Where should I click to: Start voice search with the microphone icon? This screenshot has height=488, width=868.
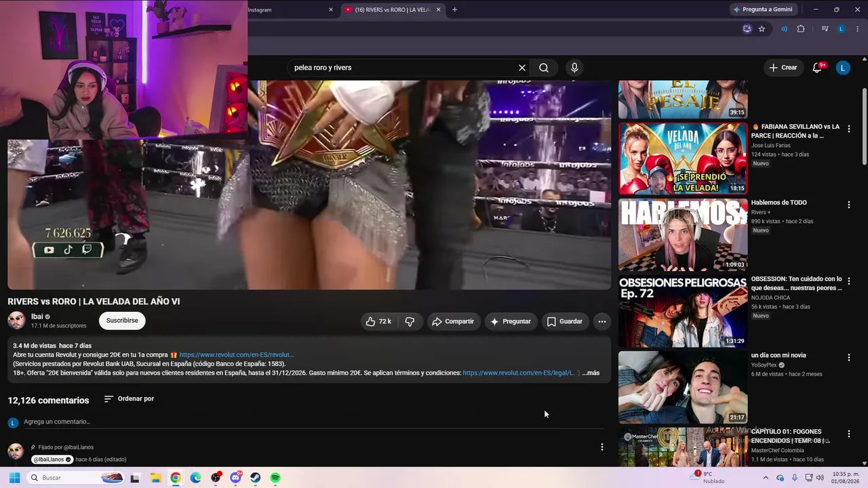click(x=574, y=68)
